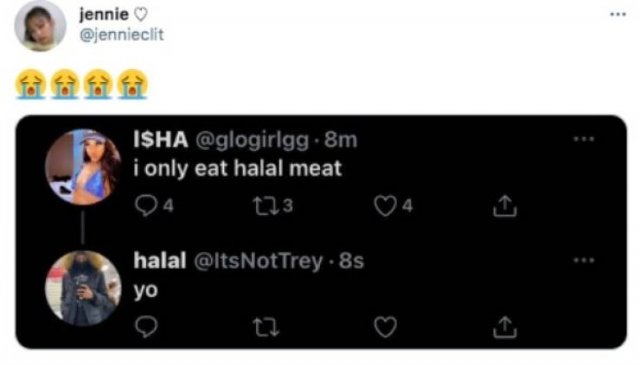The height and width of the screenshot is (365, 640).
Task: View jennie's profile picture
Action: tap(40, 25)
